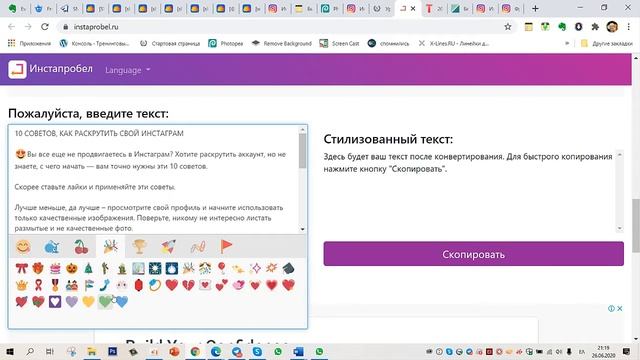This screenshot has width=640, height=360.
Task: Open the Screen Cast bookmark
Action: (340, 43)
